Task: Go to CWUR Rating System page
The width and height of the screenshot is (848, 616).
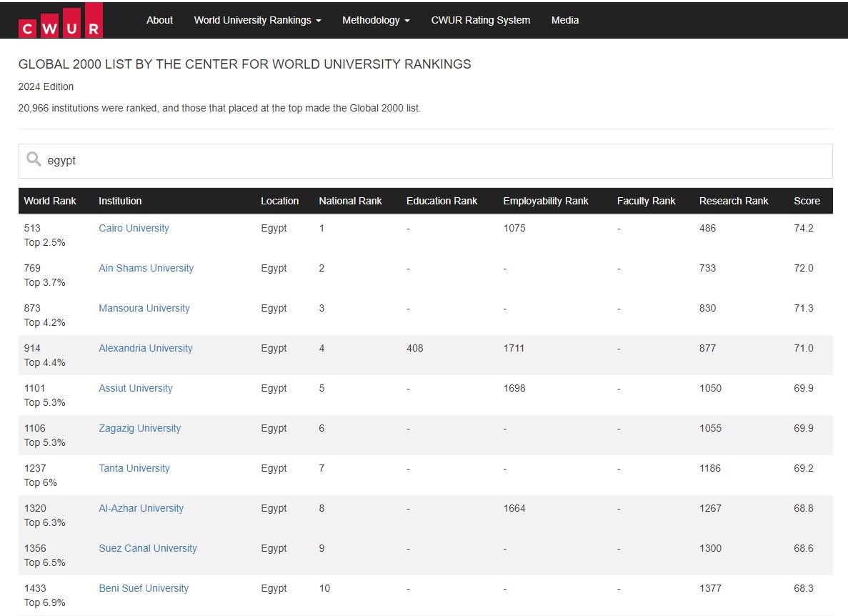Action: (480, 20)
